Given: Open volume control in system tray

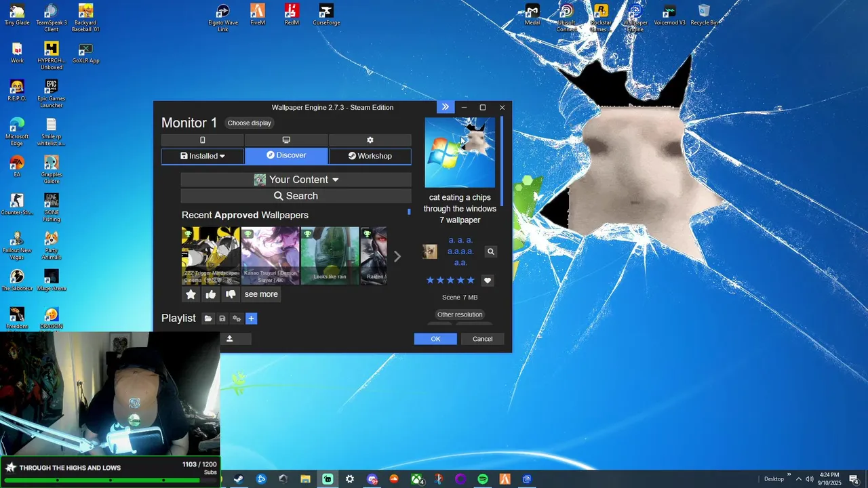Looking at the screenshot, I should click(x=810, y=479).
